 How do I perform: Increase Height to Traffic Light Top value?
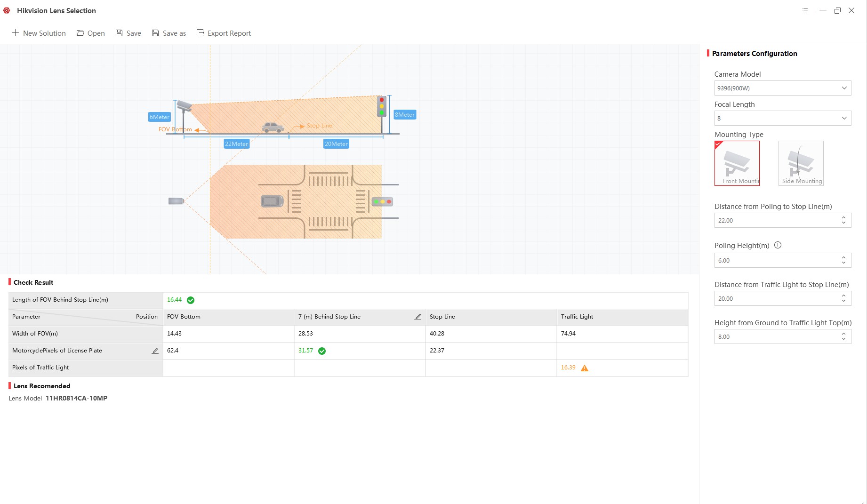click(843, 334)
